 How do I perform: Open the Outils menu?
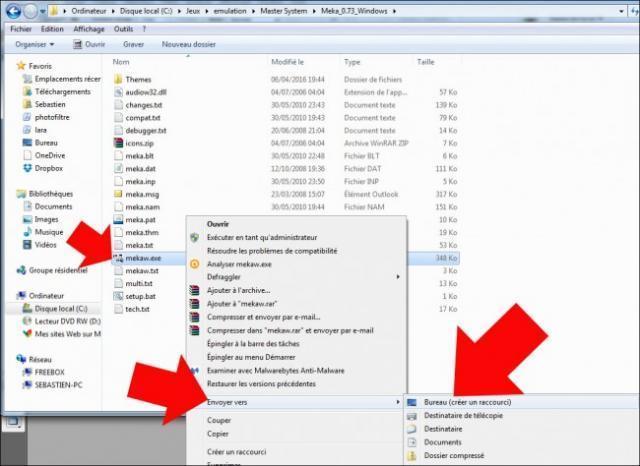pos(124,29)
